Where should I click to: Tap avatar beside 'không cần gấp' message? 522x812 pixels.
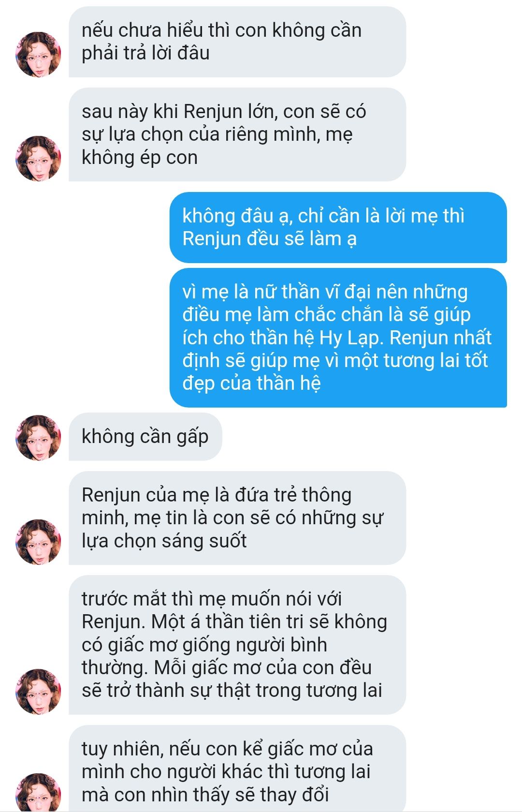pos(39,437)
